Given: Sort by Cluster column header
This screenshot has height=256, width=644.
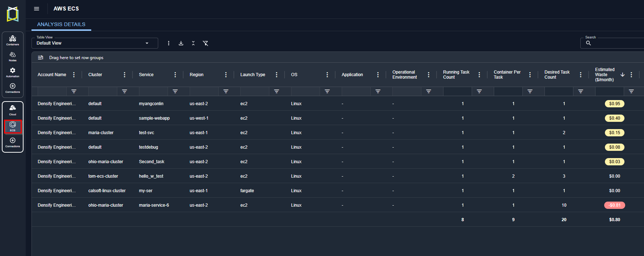Looking at the screenshot, I should 95,75.
